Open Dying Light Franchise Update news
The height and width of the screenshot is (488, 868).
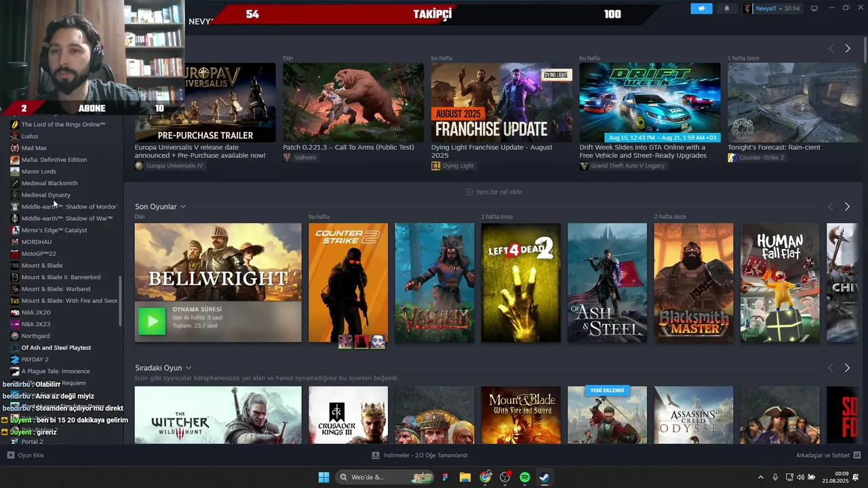(502, 102)
